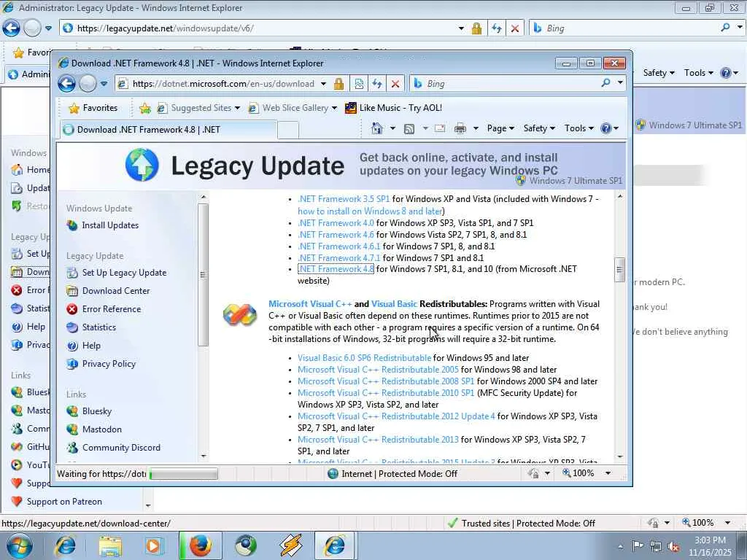Click the Add to Favorites Bar star icon

[145, 108]
